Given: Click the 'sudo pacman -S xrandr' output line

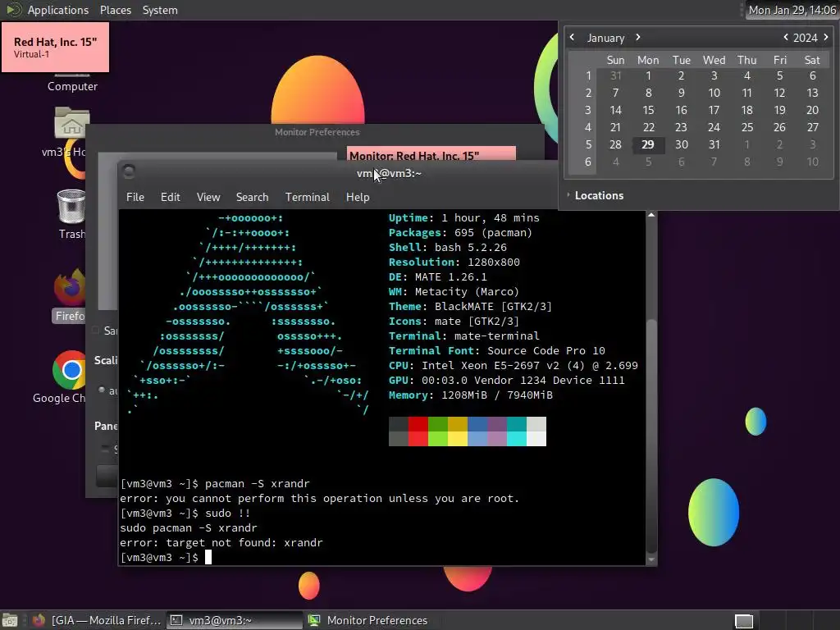Looking at the screenshot, I should click(189, 527).
